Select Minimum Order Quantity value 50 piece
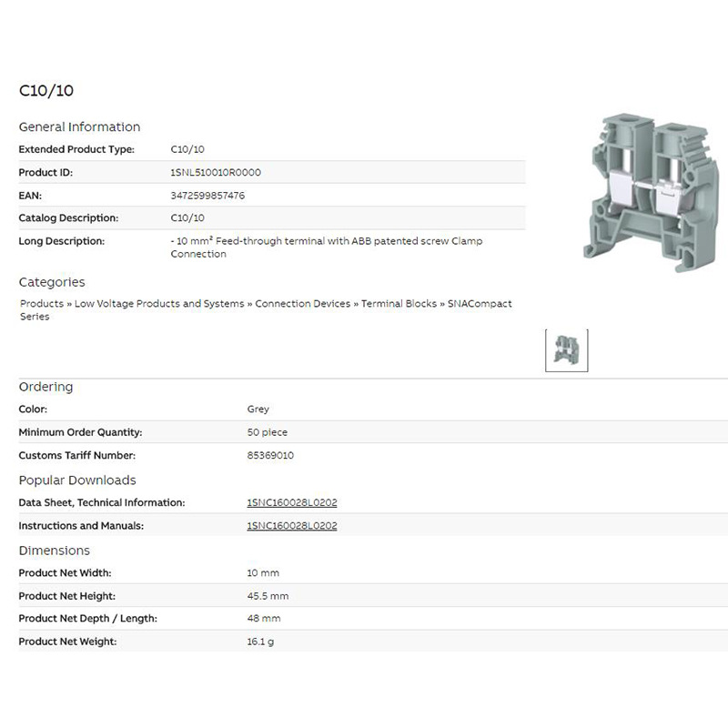The height and width of the screenshot is (728, 728). [x=268, y=432]
